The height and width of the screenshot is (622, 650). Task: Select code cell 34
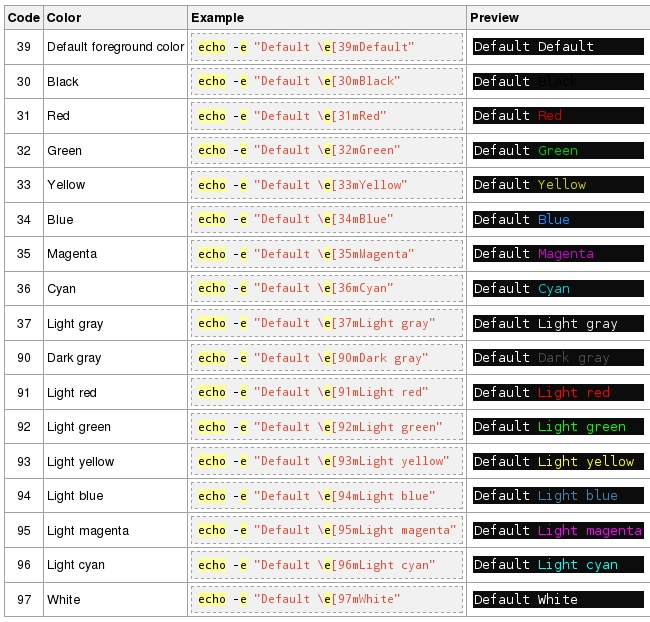24,219
